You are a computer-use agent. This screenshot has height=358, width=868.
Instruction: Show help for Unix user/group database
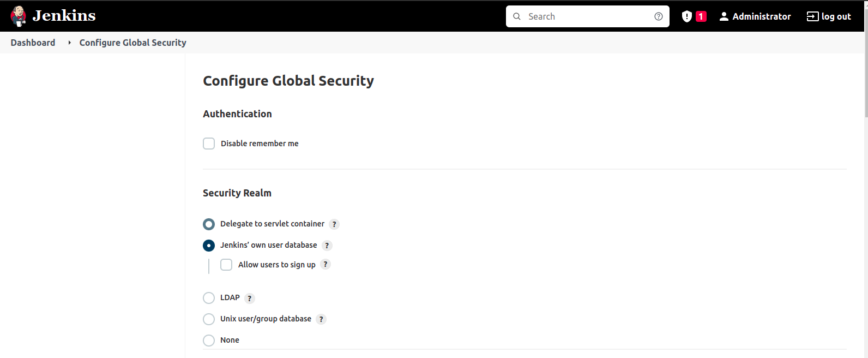pos(321,319)
